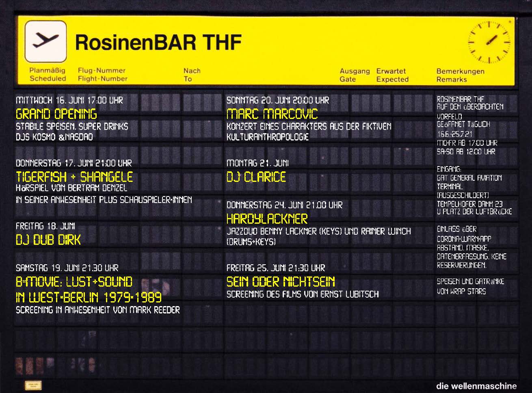Select the Ausgang Gate column header

point(355,75)
